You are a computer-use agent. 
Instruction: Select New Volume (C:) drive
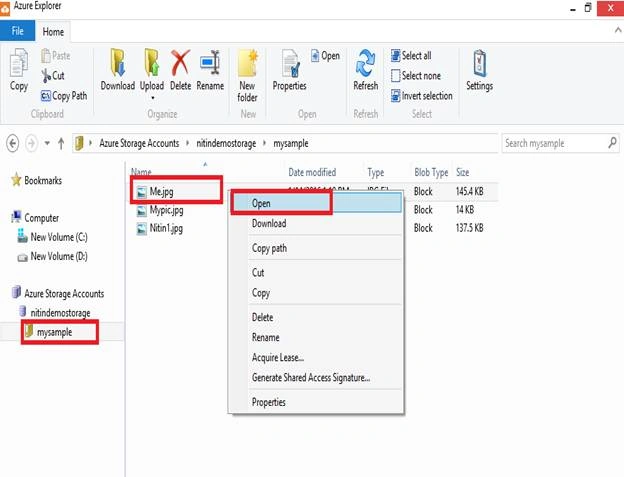coord(52,237)
